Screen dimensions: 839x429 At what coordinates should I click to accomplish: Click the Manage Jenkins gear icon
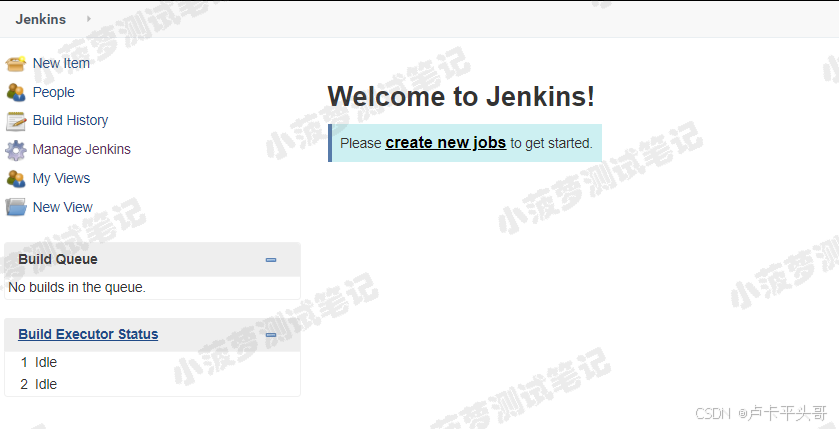pyautogui.click(x=16, y=150)
